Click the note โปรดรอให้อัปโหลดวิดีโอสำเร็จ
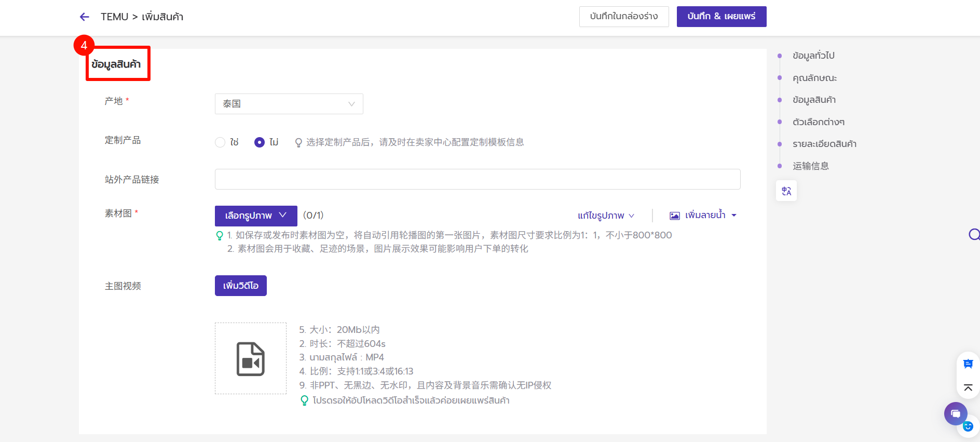The height and width of the screenshot is (442, 980). tap(411, 400)
